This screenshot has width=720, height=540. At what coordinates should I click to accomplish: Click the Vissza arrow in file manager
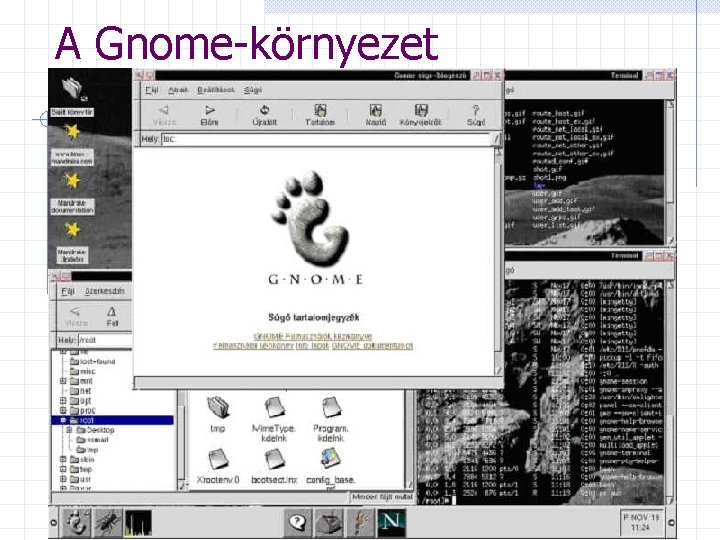[76, 316]
